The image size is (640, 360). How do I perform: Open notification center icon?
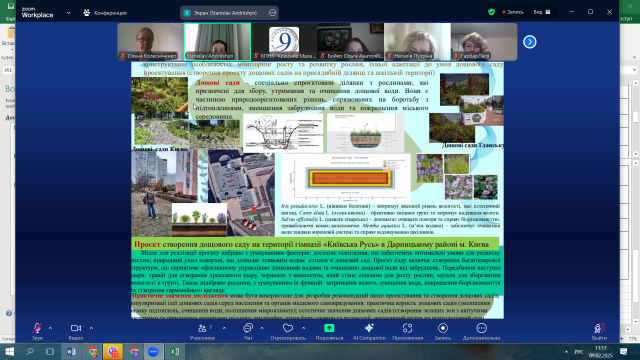click(x=624, y=351)
